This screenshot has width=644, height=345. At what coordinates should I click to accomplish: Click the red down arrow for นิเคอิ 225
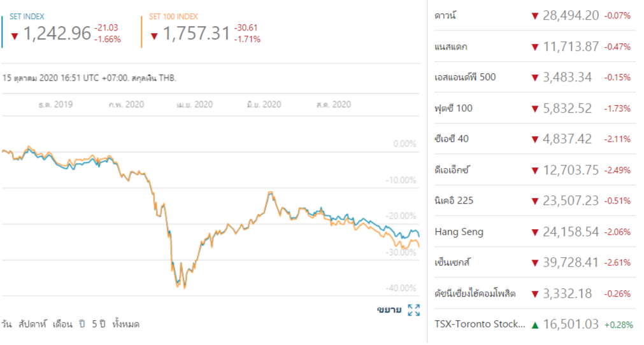[535, 201]
